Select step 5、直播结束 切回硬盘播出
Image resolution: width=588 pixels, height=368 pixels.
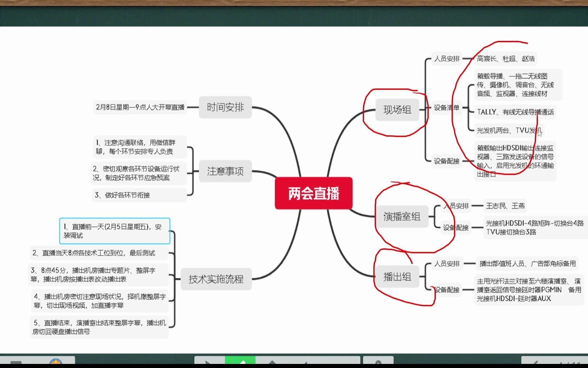pyautogui.click(x=99, y=327)
